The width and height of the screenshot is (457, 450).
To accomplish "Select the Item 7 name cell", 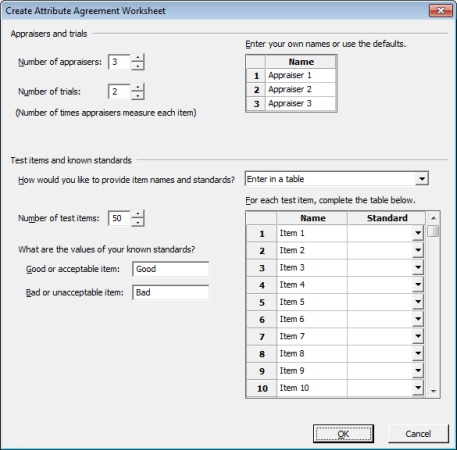I will pyautogui.click(x=312, y=336).
